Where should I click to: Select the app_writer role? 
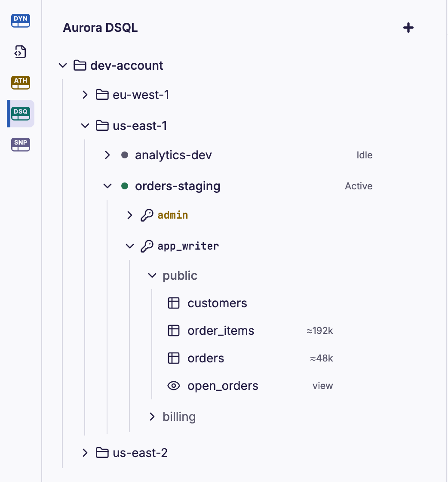click(x=188, y=246)
